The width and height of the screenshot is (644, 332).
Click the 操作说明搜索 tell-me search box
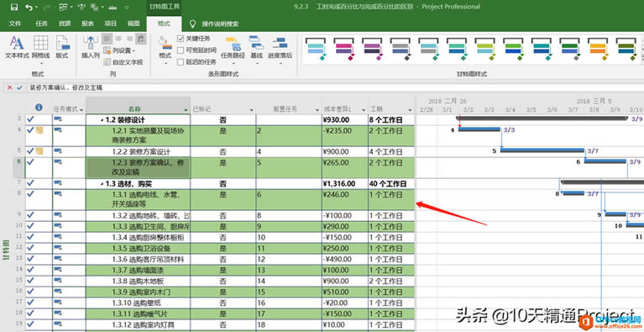220,24
